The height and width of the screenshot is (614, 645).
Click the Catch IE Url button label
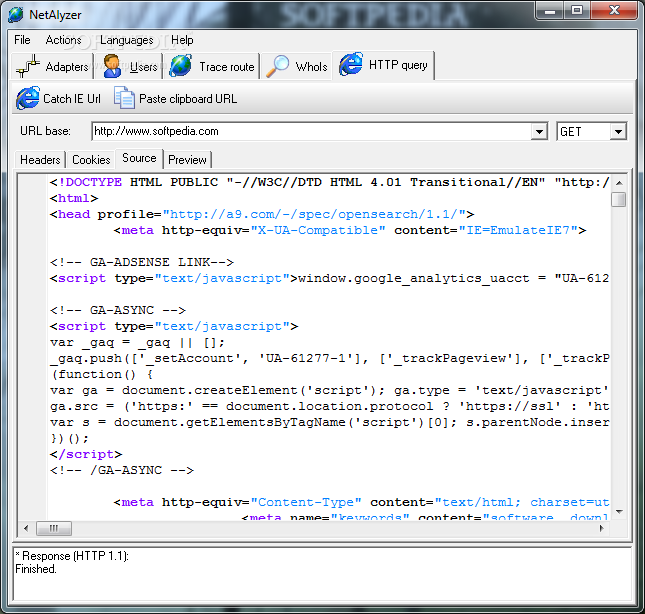pyautogui.click(x=72, y=99)
